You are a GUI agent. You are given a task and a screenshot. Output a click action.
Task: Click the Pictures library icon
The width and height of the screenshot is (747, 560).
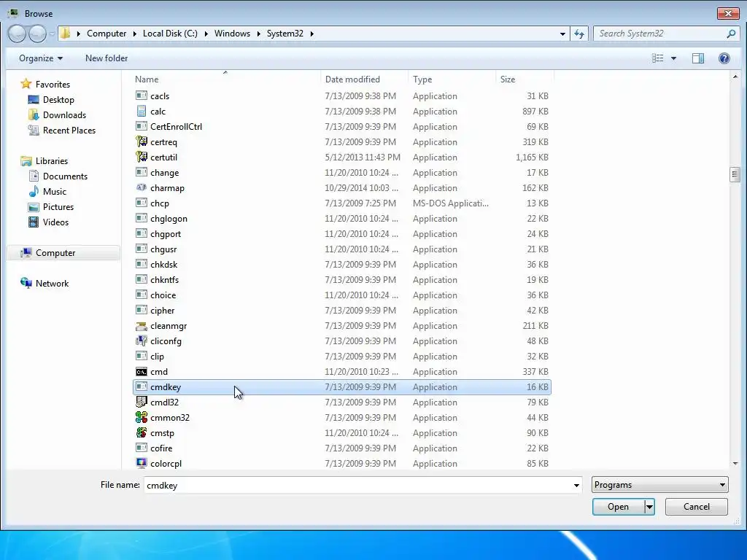click(34, 206)
